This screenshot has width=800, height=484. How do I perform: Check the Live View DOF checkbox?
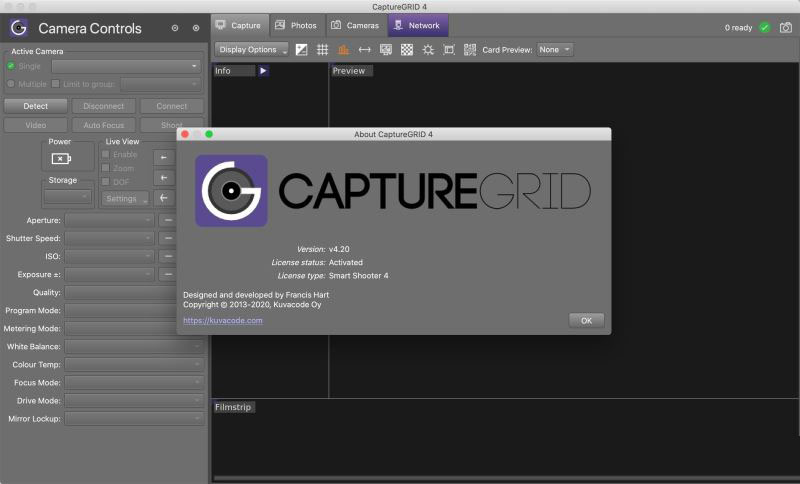click(106, 182)
